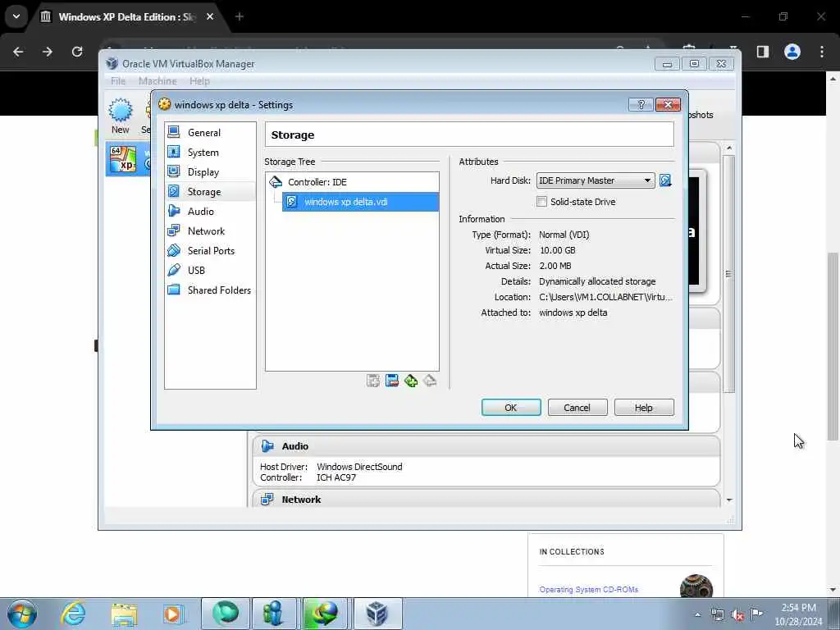Image resolution: width=840 pixels, height=630 pixels.
Task: Open a new browser tab
Action: (x=240, y=16)
